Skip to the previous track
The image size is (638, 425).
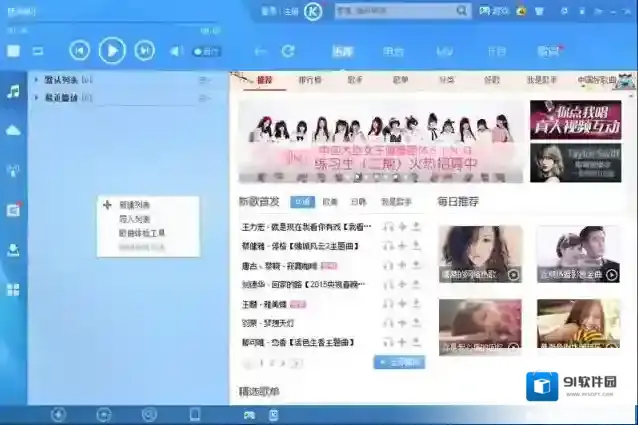[80, 50]
